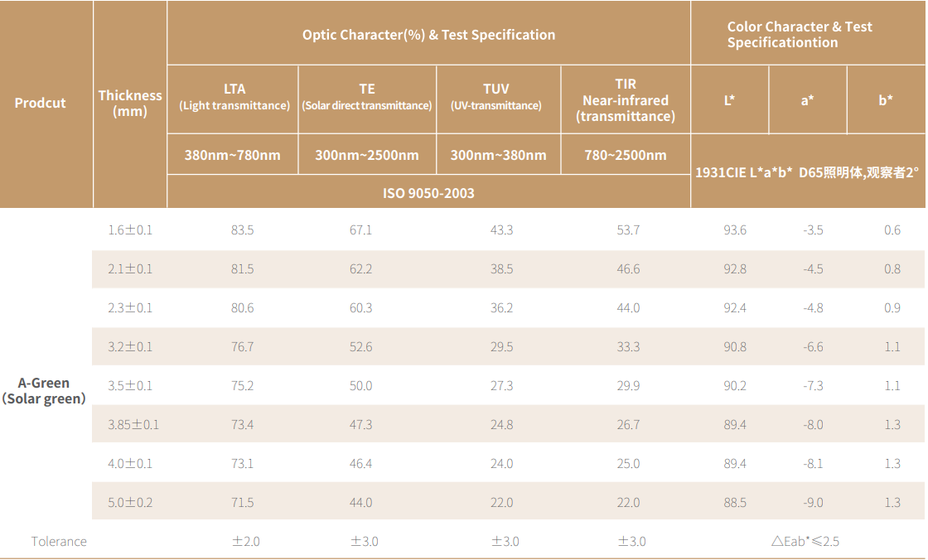928x560 pixels.
Task: Select the Optic Character & Test Specification heading
Action: click(428, 35)
